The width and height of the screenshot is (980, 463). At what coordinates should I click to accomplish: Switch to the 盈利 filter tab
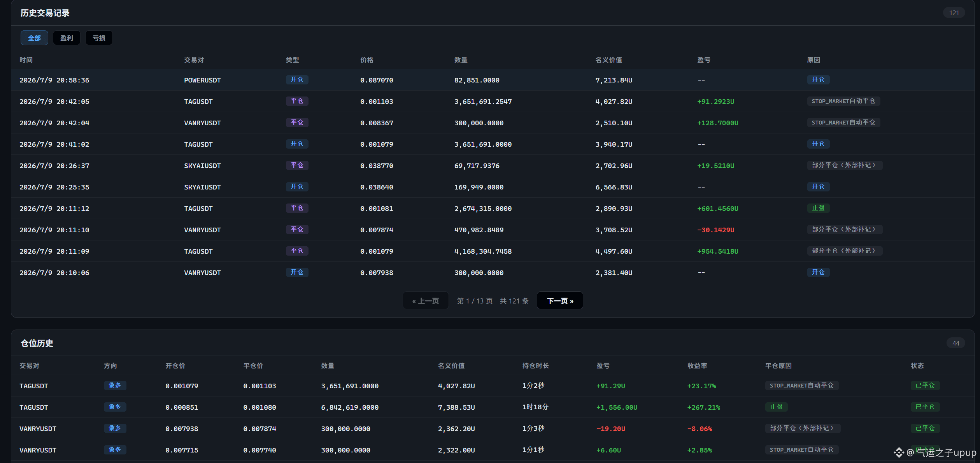pyautogui.click(x=67, y=38)
